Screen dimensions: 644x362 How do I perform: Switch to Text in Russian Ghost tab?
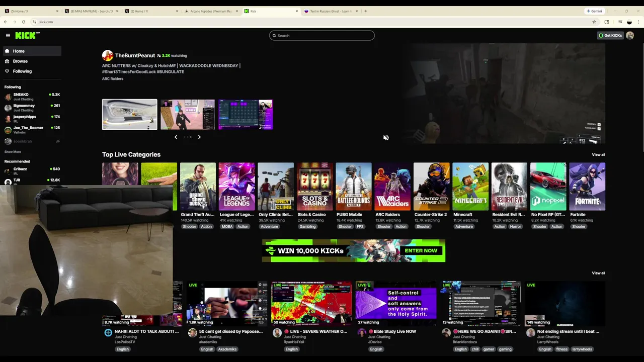[x=331, y=11]
